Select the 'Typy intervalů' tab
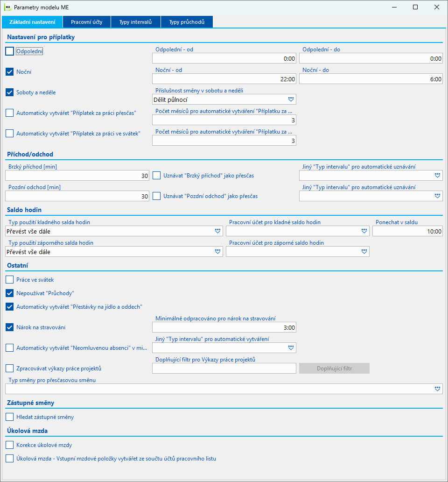 click(135, 22)
